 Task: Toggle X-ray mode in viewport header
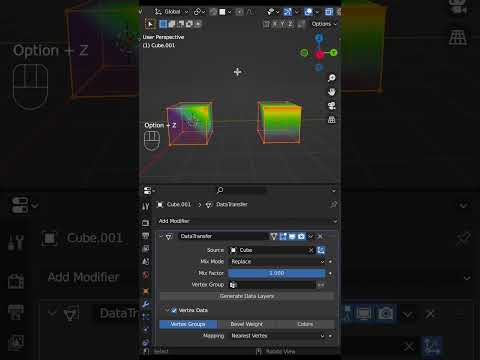point(329,12)
